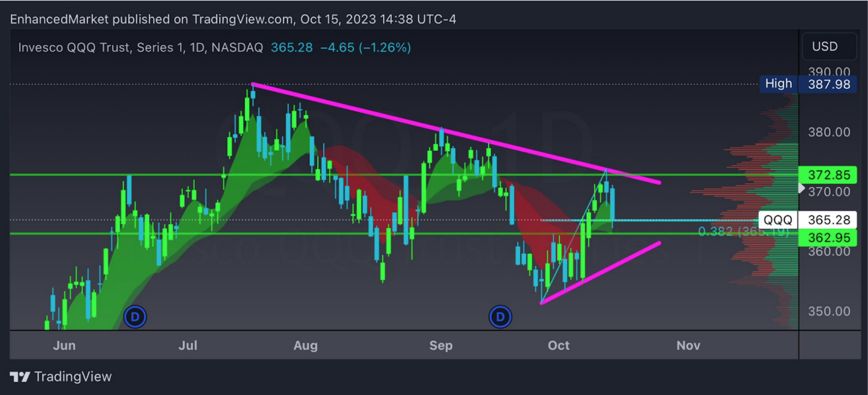
Task: Click the 350.00 price scale label
Action: (829, 311)
